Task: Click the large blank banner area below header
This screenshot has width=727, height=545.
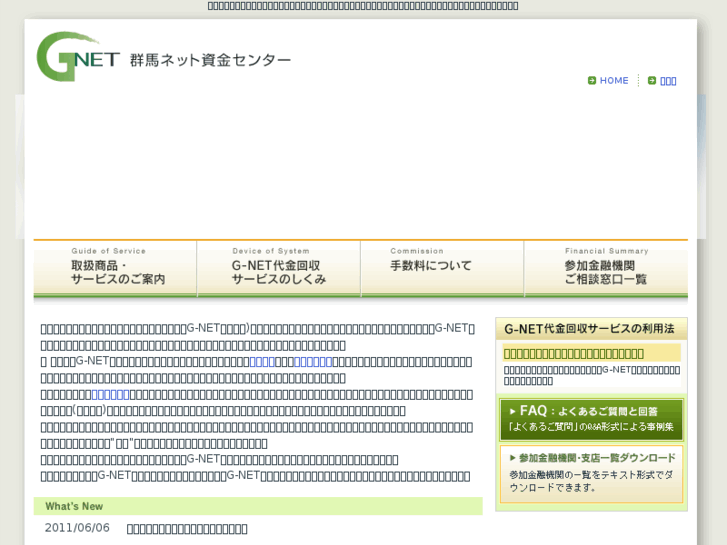Action: (x=361, y=167)
